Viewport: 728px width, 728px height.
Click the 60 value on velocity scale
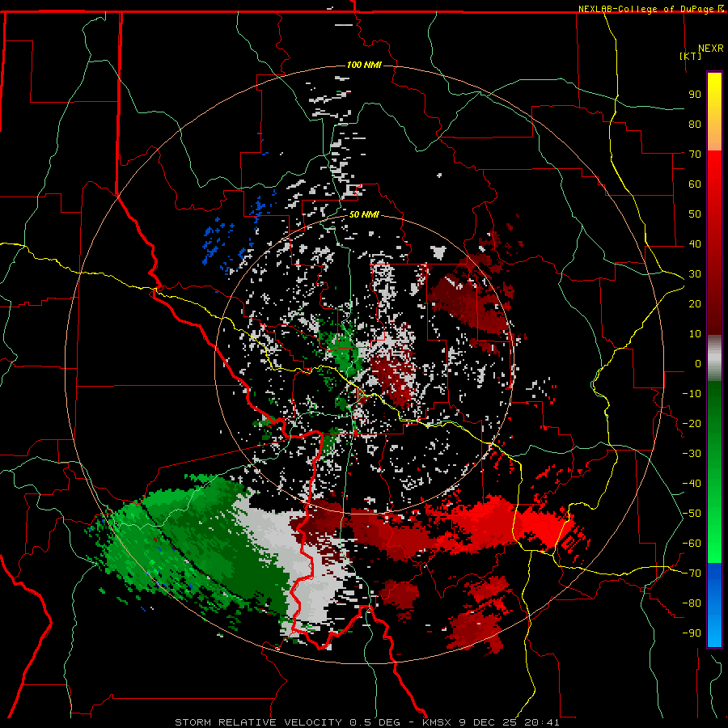[695, 184]
